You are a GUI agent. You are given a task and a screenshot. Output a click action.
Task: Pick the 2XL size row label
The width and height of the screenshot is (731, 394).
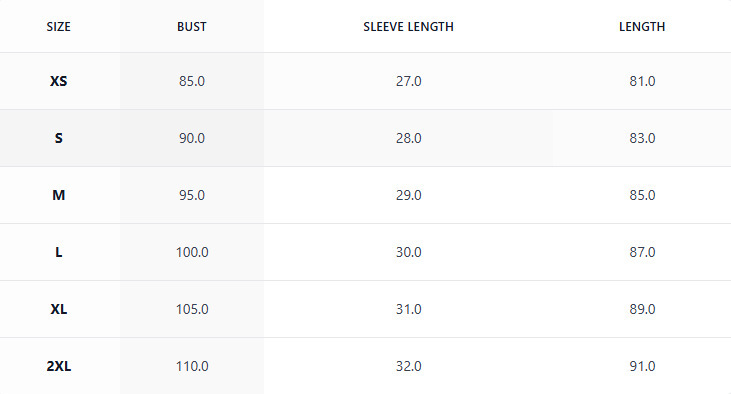click(x=58, y=366)
